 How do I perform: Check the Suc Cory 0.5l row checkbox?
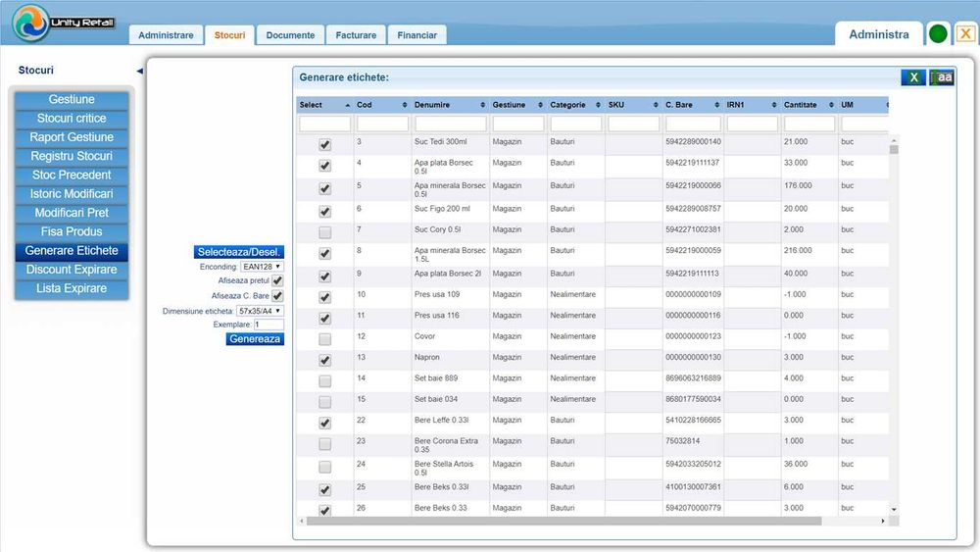pyautogui.click(x=324, y=232)
